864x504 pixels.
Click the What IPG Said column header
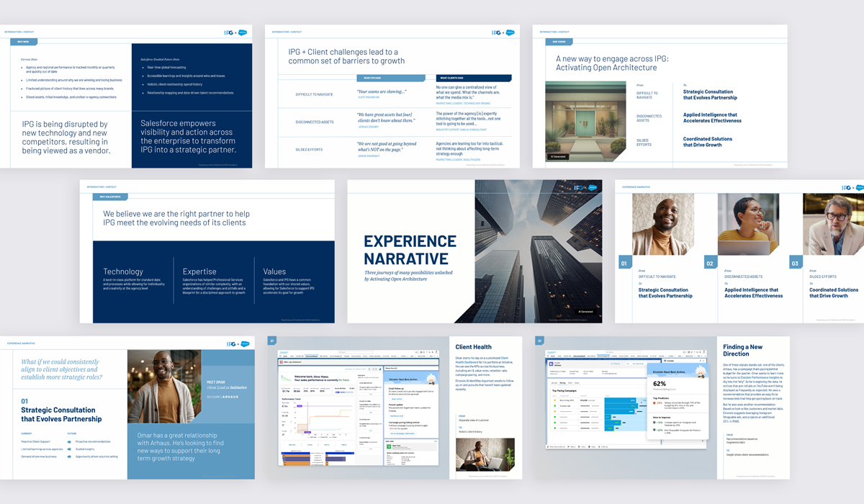click(x=392, y=78)
